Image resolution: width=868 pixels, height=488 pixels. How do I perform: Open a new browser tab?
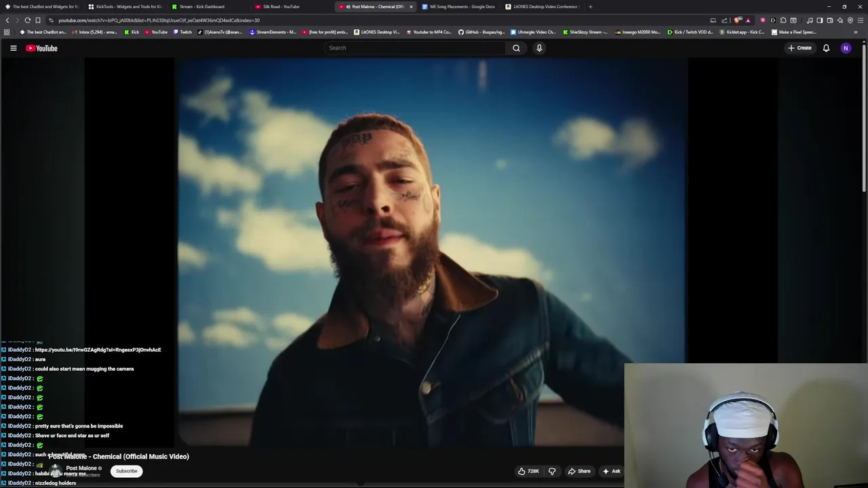591,7
